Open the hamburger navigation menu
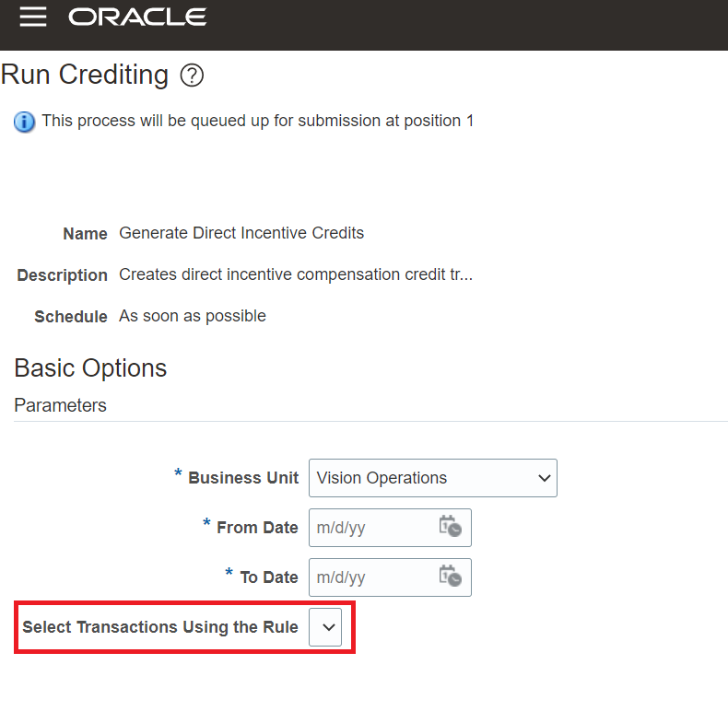The height and width of the screenshot is (711, 728). (x=33, y=17)
